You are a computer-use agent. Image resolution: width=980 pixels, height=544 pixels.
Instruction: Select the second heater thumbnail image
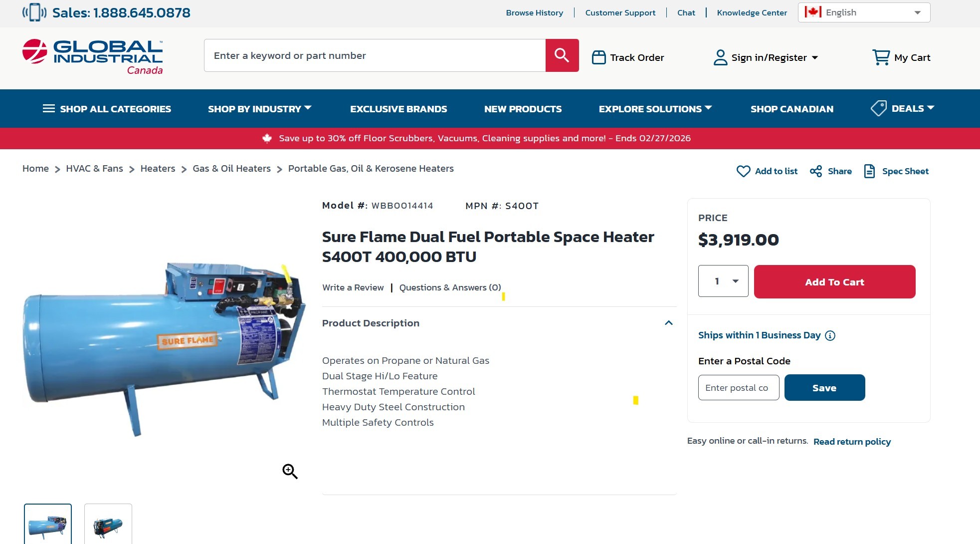[108, 524]
